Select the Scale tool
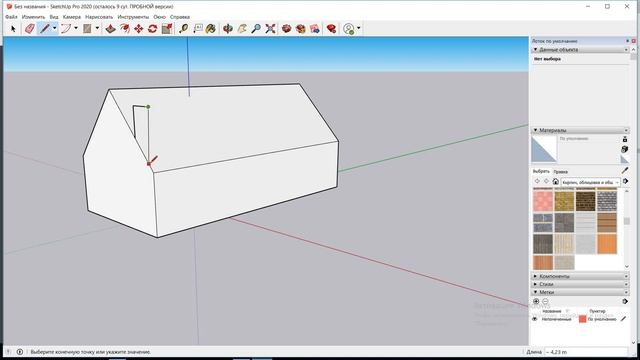The width and height of the screenshot is (640, 360). coord(167,29)
